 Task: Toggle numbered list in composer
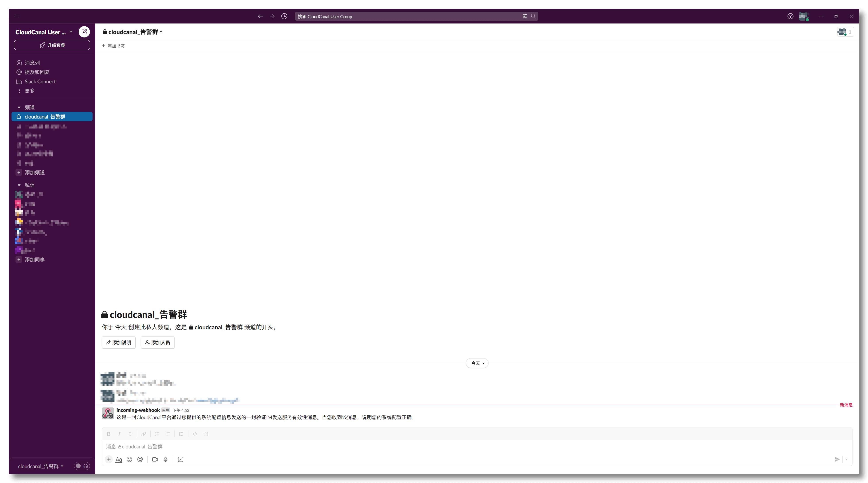point(157,434)
